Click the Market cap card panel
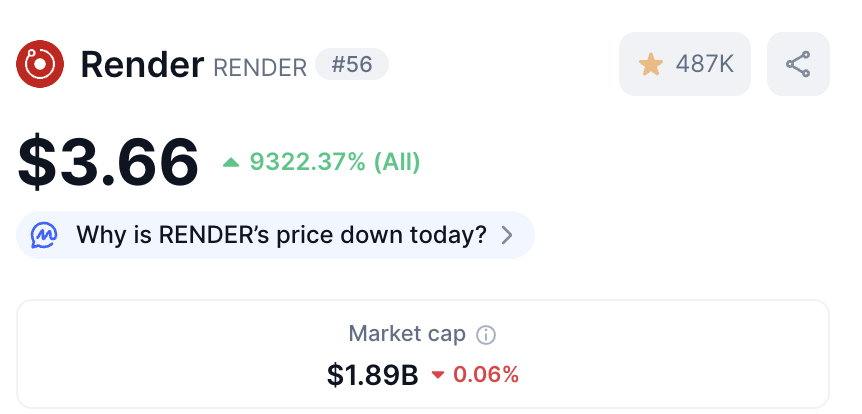This screenshot has height=414, width=862. [x=423, y=355]
